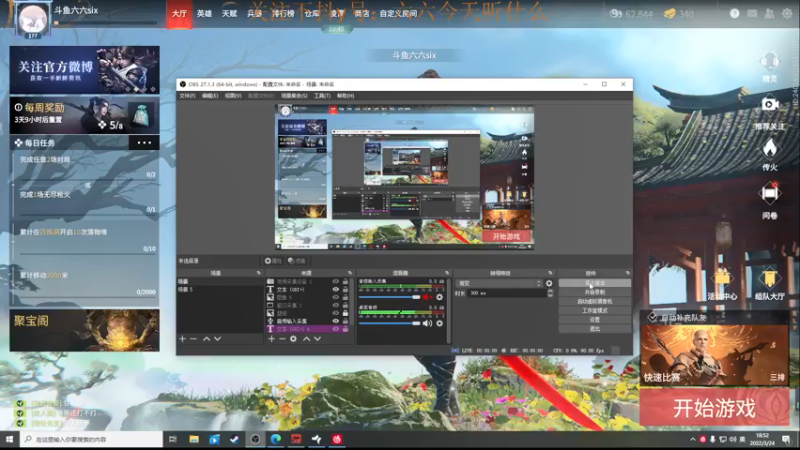This screenshot has height=450, width=800.
Task: Toggle visibility of the 图像 source
Action: click(x=336, y=297)
